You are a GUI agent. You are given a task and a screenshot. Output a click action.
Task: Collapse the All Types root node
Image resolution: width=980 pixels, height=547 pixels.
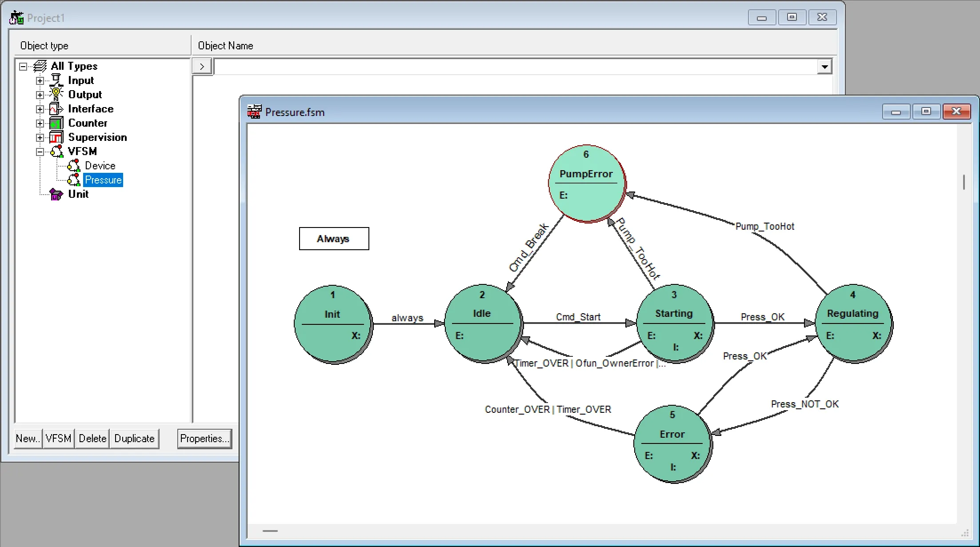click(23, 67)
